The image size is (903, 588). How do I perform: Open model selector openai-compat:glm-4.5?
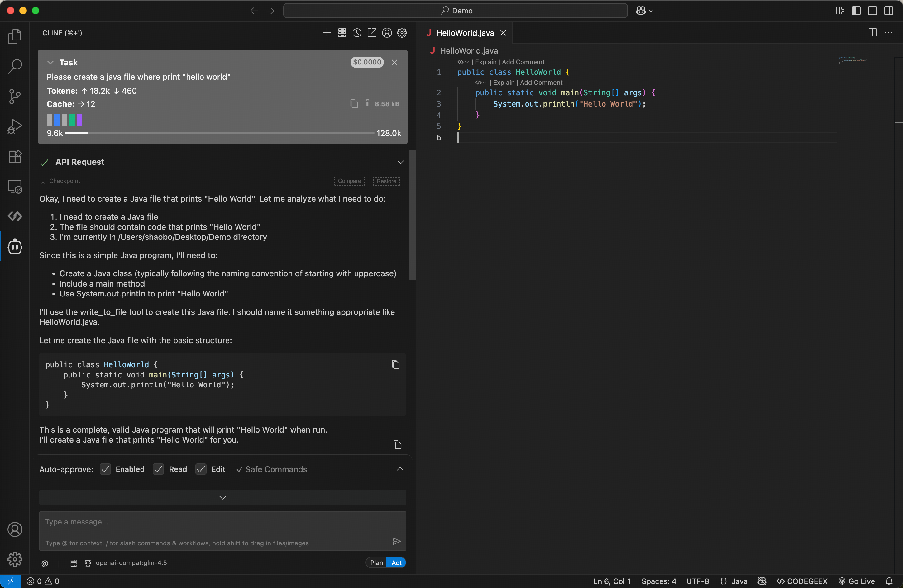pyautogui.click(x=131, y=563)
